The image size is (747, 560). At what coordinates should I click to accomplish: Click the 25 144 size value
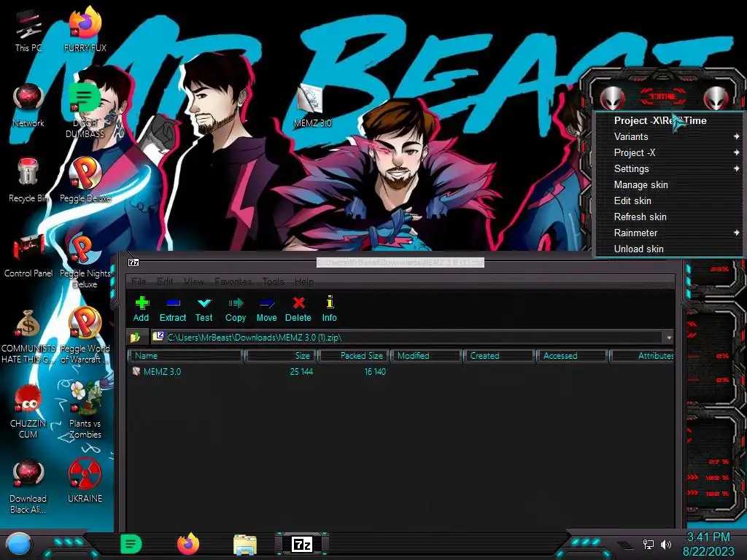[301, 371]
